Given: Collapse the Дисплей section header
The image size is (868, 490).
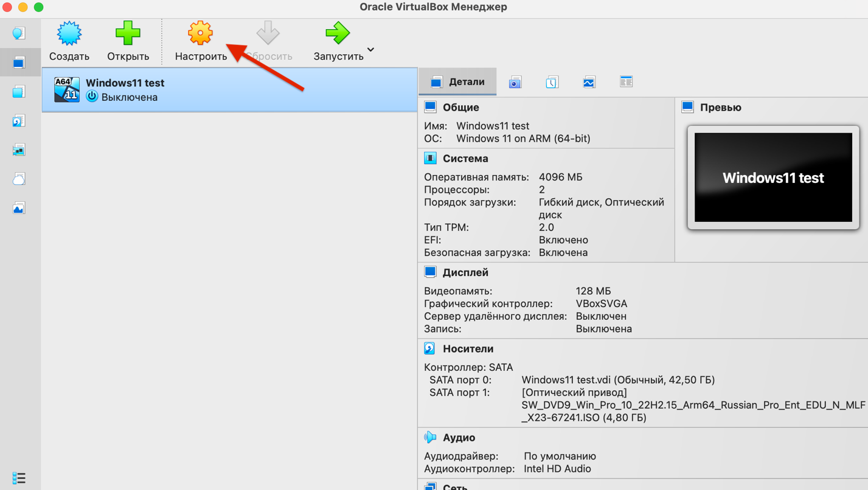Looking at the screenshot, I should [465, 272].
